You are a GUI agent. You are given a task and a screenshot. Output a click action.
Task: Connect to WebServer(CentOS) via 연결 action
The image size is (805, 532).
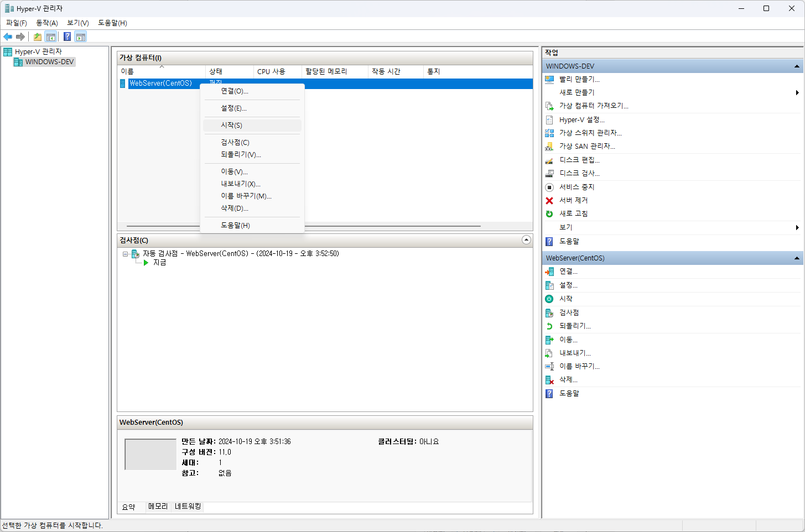click(x=568, y=271)
